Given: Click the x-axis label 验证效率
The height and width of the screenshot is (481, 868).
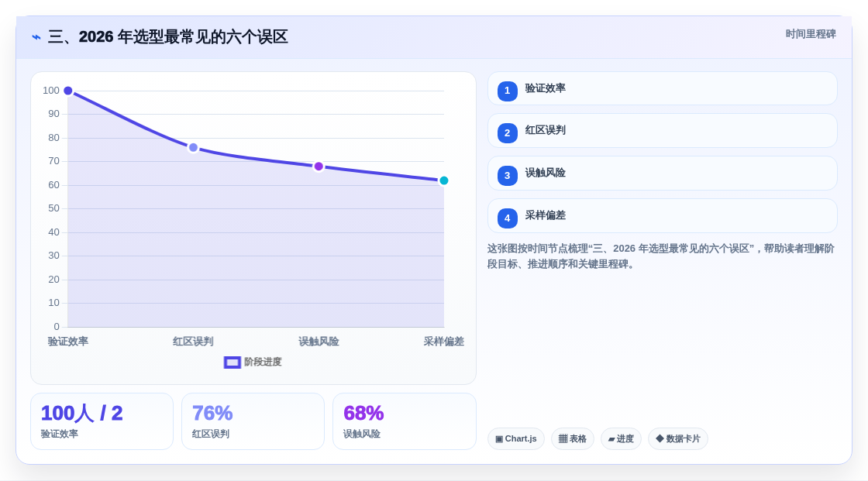Looking at the screenshot, I should 68,342.
